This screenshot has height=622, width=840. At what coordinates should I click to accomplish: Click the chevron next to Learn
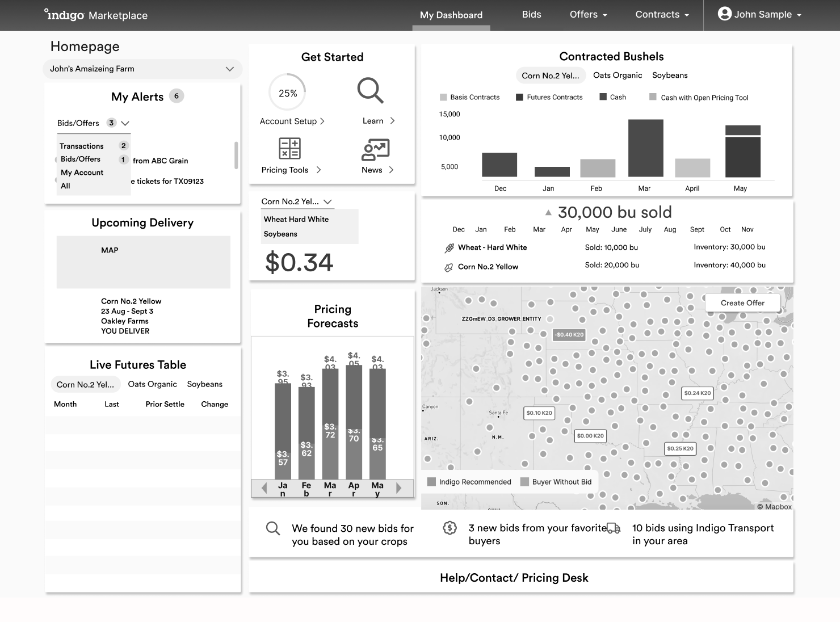point(392,120)
